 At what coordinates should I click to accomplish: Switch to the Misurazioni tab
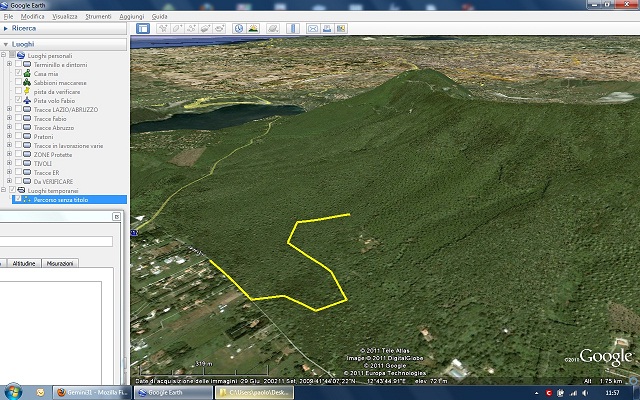tap(60, 263)
